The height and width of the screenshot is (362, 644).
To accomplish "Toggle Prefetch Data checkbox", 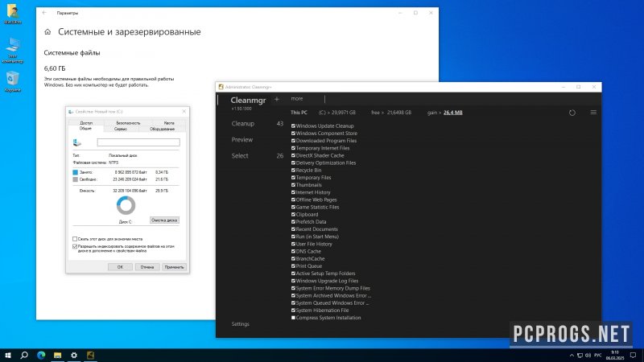I will [x=293, y=222].
